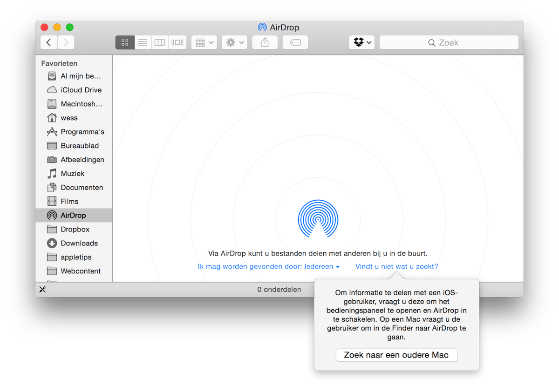Open Afbeeldingen camera icon in sidebar
Viewport: 559px width, 392px height.
(52, 160)
